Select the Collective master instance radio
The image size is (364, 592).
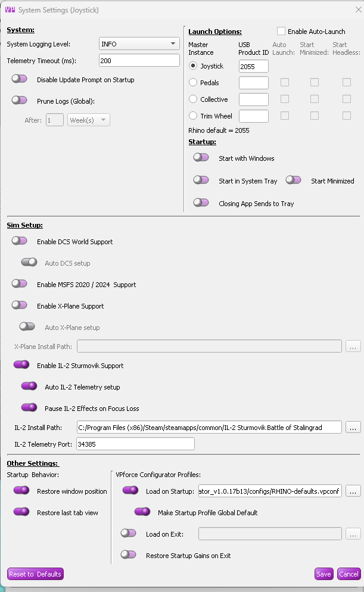193,99
